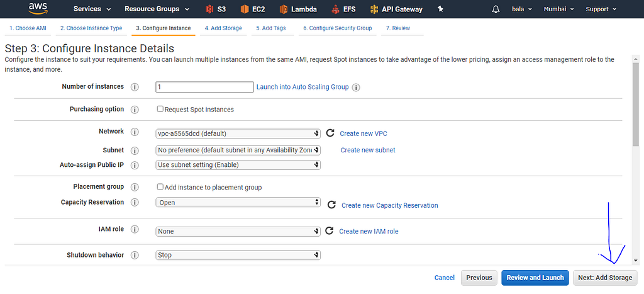Viewport: 644px width, 294px height.
Task: Open the Lambda service shortcut
Action: tap(299, 9)
